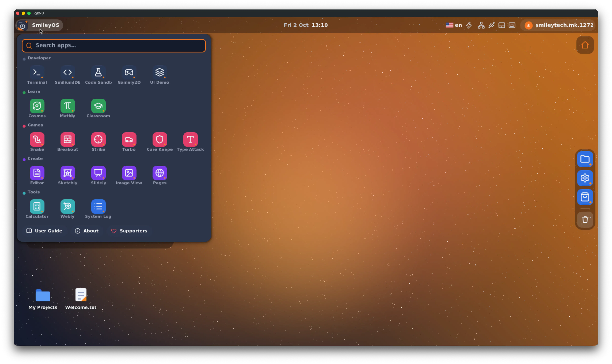Open the Terminal app
The height and width of the screenshot is (364, 612).
(37, 75)
